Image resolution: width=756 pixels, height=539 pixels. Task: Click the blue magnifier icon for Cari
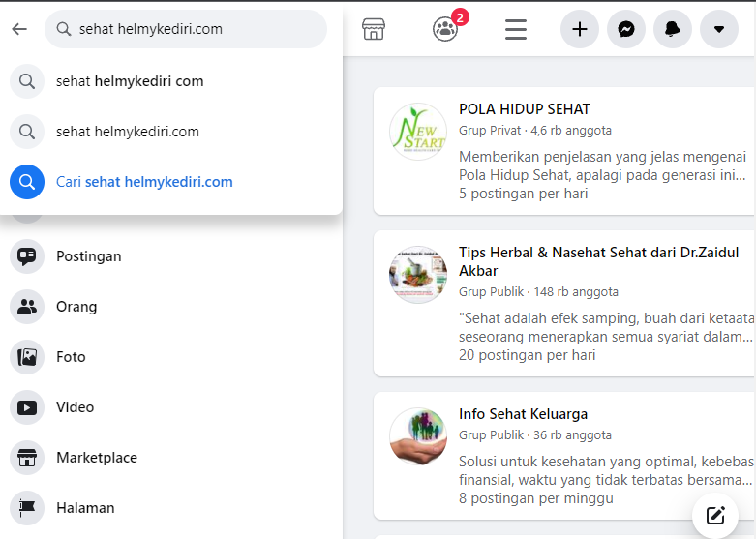(27, 182)
